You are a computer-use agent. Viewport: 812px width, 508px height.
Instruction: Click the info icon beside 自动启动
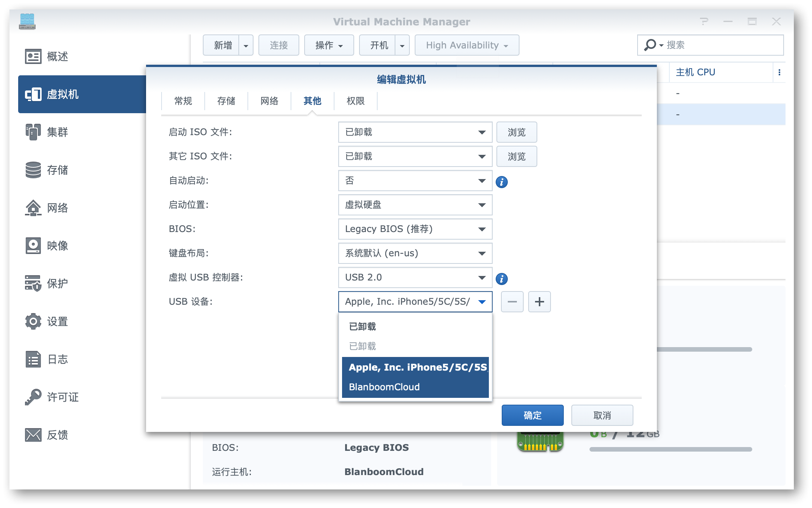(x=502, y=182)
